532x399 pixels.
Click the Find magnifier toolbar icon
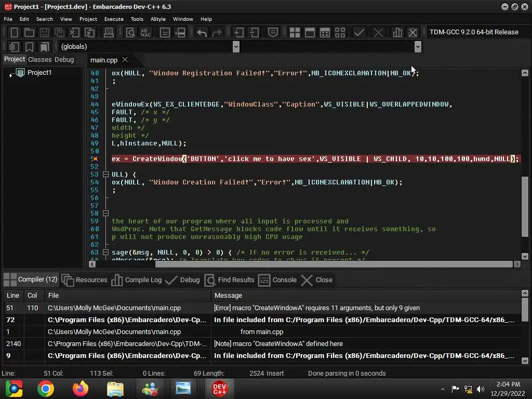tap(130, 33)
